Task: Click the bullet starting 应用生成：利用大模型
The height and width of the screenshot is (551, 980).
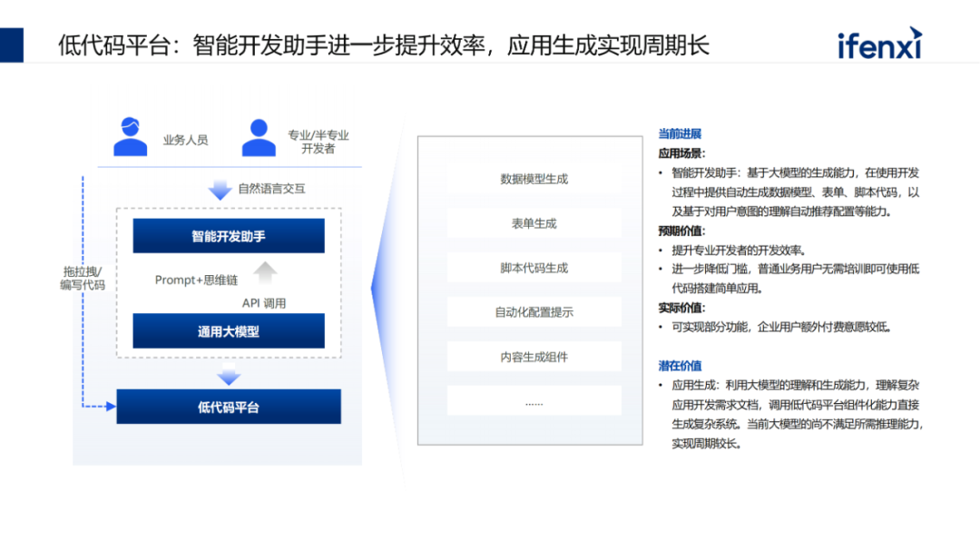Action: click(x=797, y=414)
